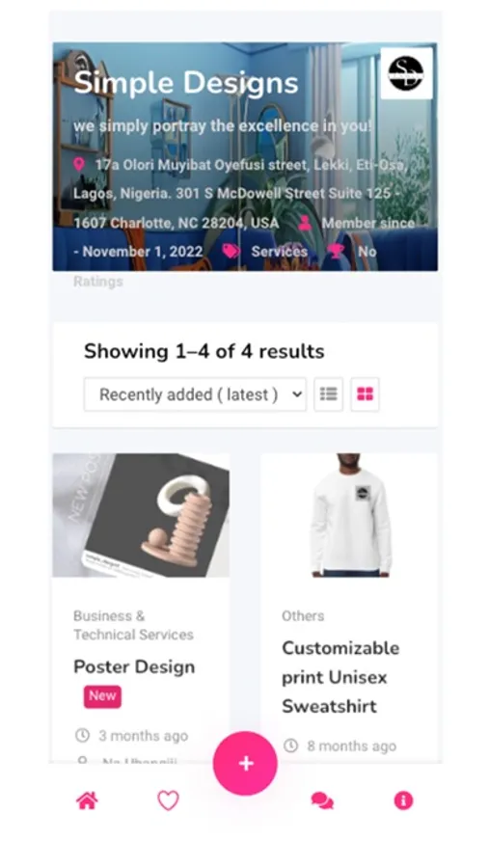Select the Others category link
Image resolution: width=489 pixels, height=868 pixels.
coord(303,615)
